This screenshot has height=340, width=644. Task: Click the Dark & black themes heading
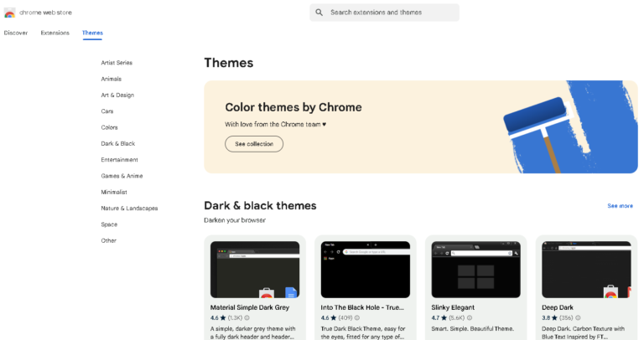[x=260, y=205]
